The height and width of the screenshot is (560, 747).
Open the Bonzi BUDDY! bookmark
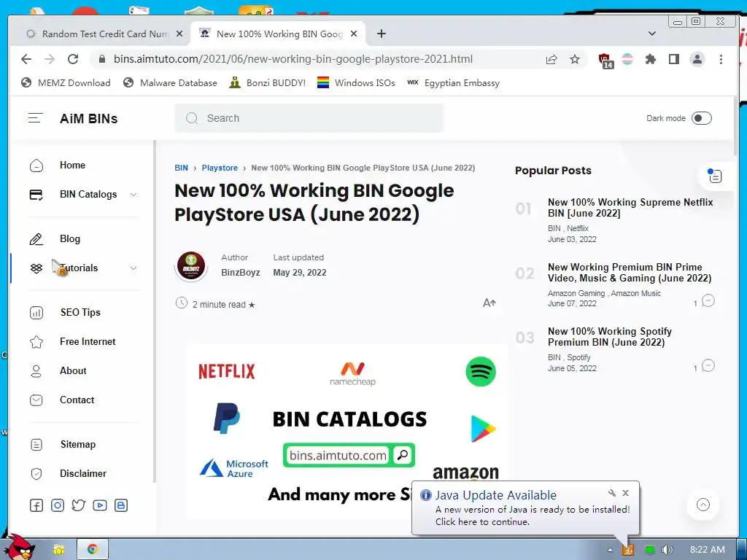click(x=267, y=83)
